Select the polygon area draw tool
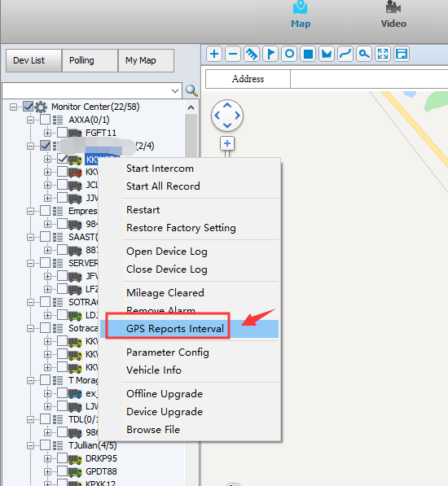The width and height of the screenshot is (448, 486). coord(327,54)
